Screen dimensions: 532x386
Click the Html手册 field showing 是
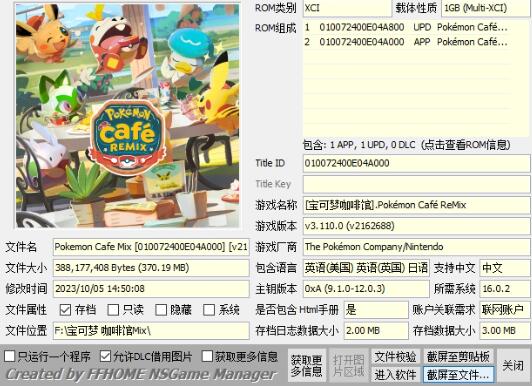tap(376, 310)
